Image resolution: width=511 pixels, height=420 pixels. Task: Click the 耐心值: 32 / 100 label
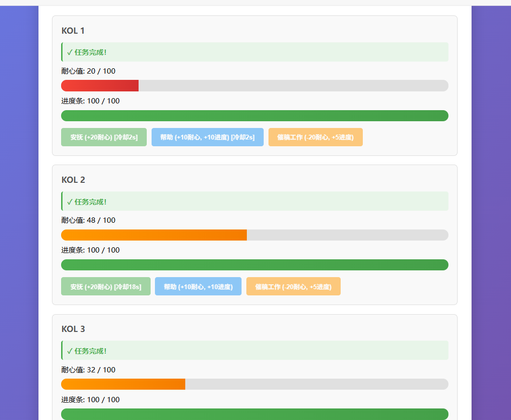tap(89, 370)
